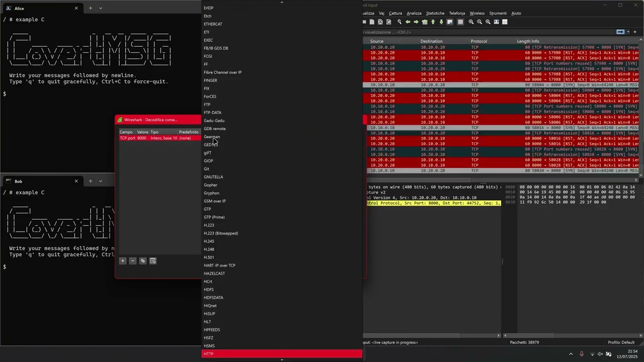Viewport: 644px width, 362px height.
Task: Remove the selected Decode As entry
Action: coord(133,261)
